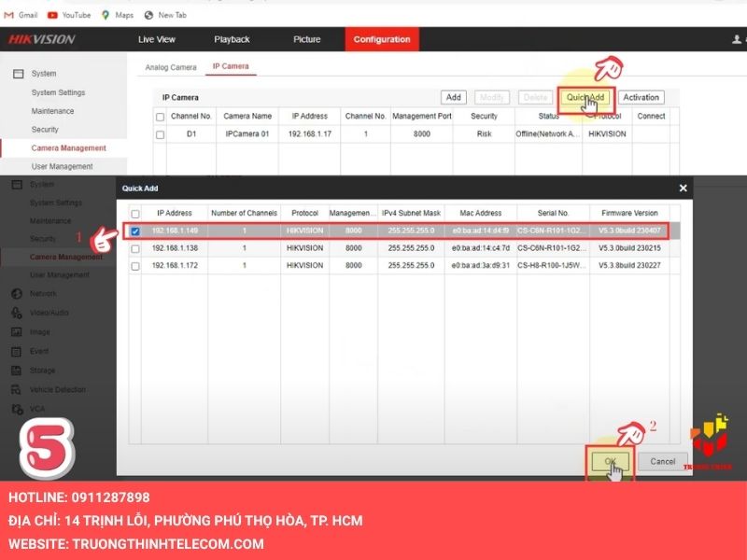Click the Delete button
747x560 pixels.
(535, 97)
